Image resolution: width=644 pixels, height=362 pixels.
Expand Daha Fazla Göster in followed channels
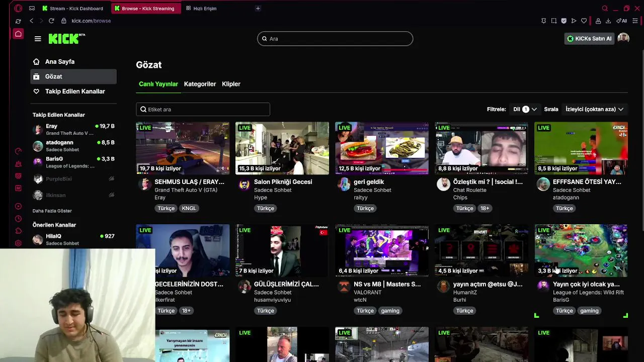[52, 211]
